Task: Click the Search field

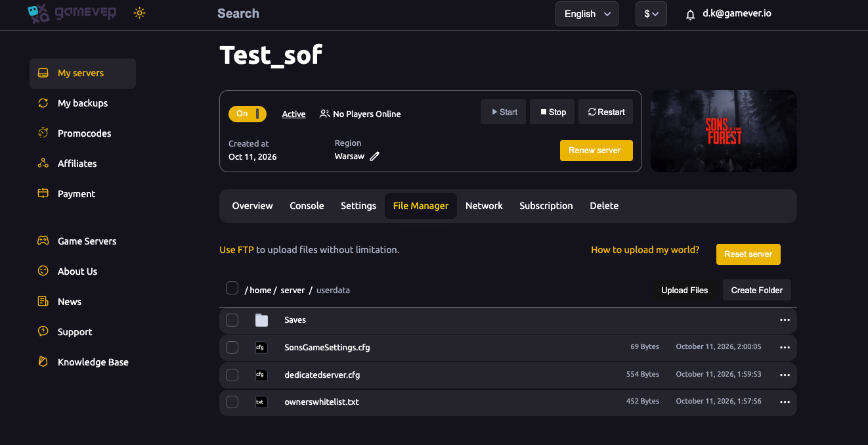Action: [x=238, y=13]
